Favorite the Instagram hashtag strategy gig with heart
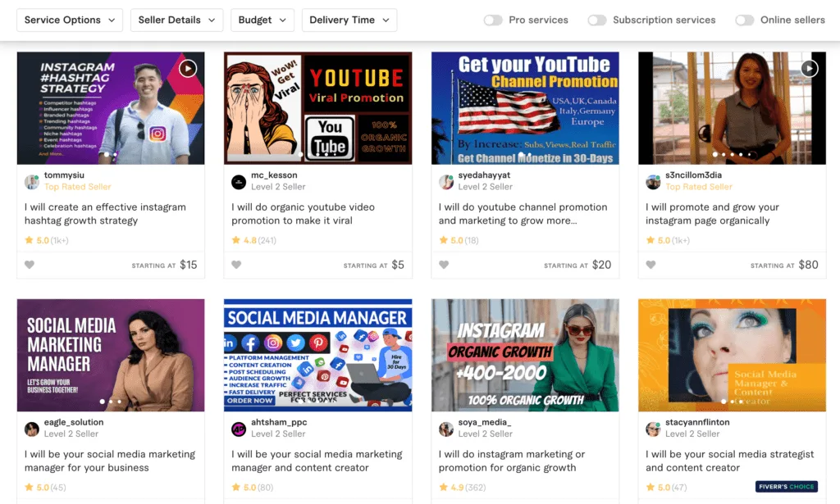 (x=30, y=265)
